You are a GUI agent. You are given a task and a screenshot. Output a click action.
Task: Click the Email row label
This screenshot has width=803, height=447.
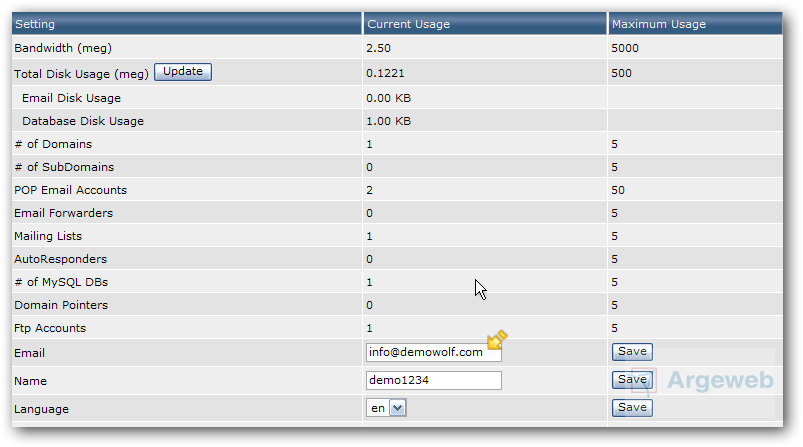click(30, 353)
